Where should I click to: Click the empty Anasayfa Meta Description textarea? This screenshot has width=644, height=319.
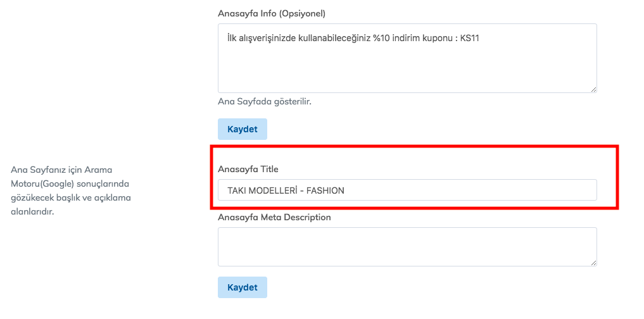[x=407, y=246]
